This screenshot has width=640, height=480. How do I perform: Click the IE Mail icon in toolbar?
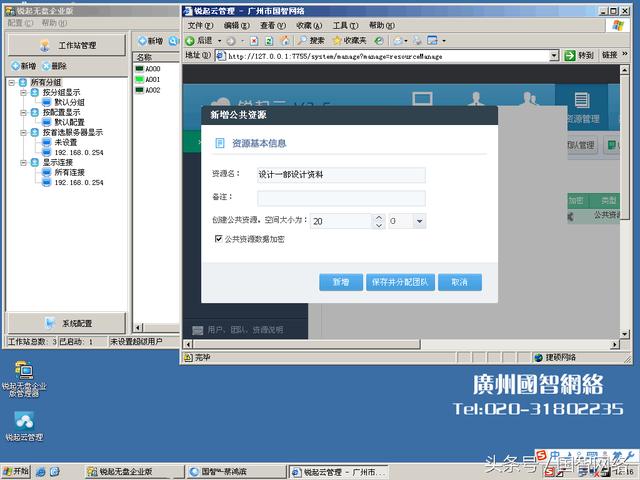pos(399,40)
